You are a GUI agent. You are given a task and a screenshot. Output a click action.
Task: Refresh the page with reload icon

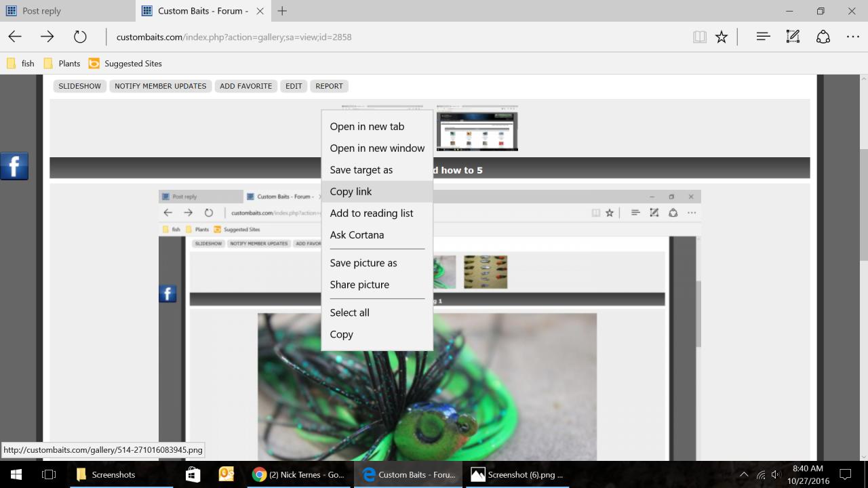point(80,37)
